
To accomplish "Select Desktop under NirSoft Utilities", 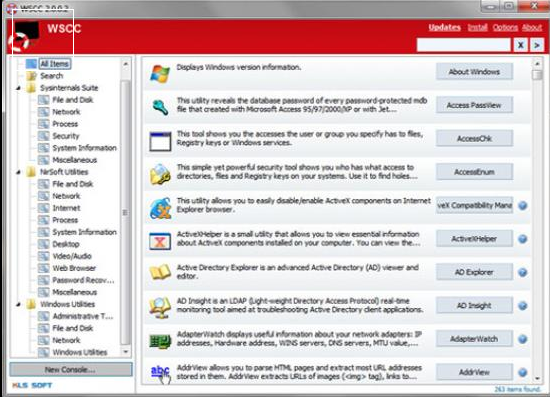I will [66, 244].
